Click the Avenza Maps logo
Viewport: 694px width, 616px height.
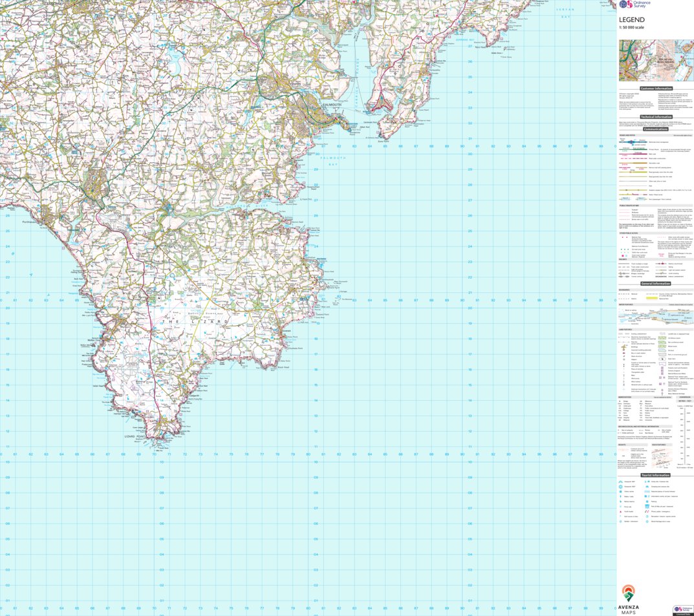pos(629,600)
